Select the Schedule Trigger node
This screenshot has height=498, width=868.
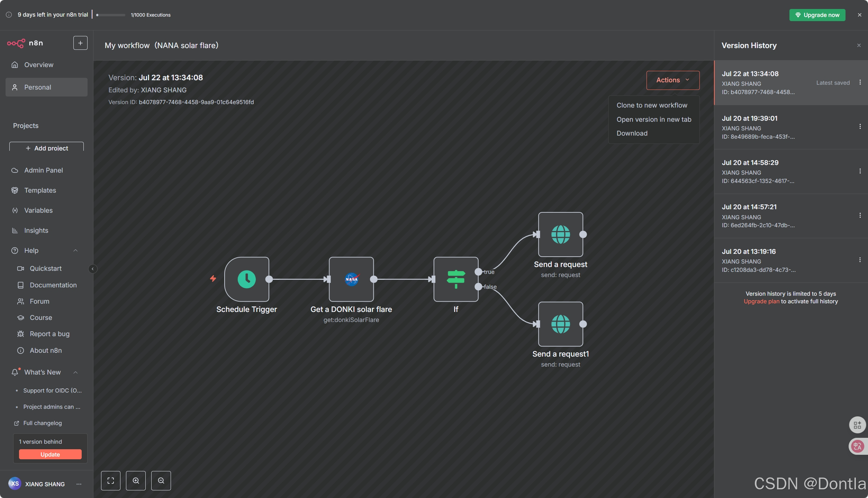tap(247, 279)
